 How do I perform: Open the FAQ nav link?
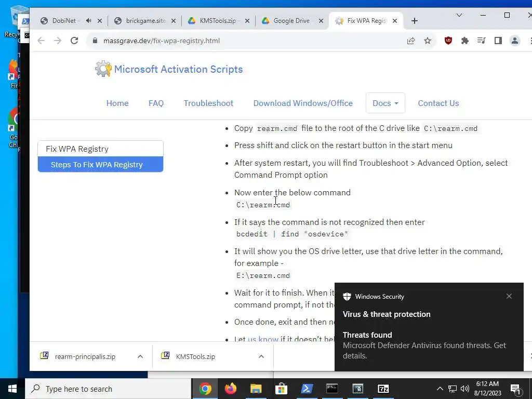156,103
